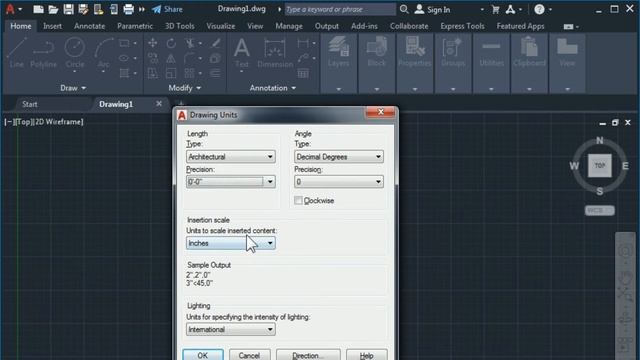Image resolution: width=640 pixels, height=360 pixels.
Task: Open the Help question mark icon
Action: pyautogui.click(x=539, y=9)
